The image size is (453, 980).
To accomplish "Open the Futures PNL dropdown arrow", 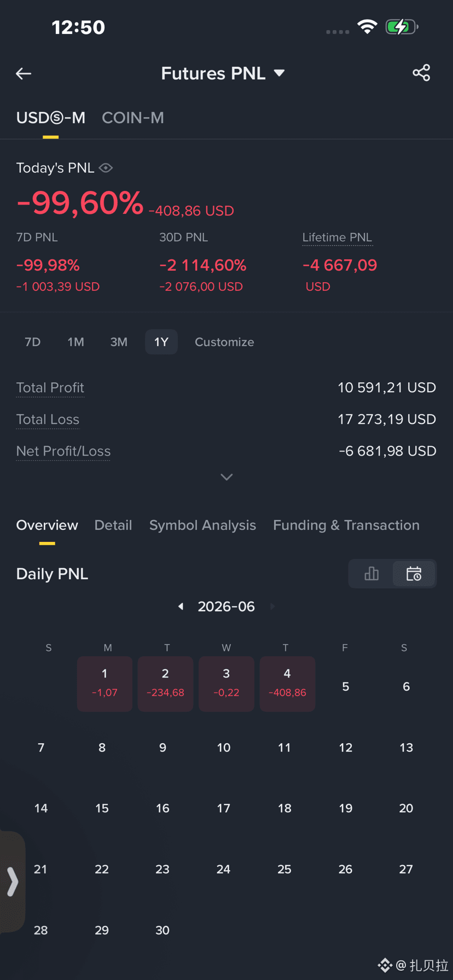I will point(279,73).
